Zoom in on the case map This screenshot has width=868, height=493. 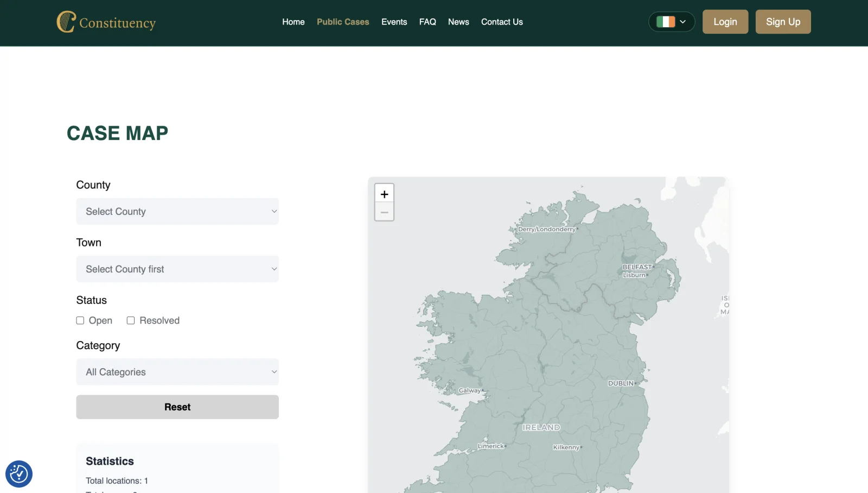coord(384,194)
